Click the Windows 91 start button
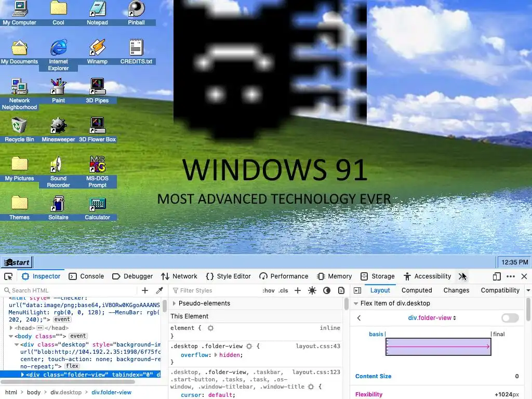Viewport: 532px width, 399px height. pos(17,262)
